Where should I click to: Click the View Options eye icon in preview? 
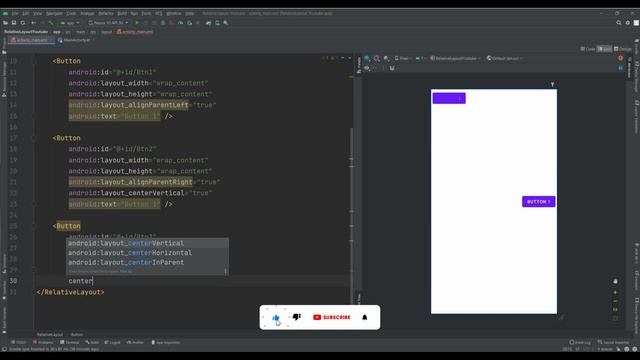(367, 68)
